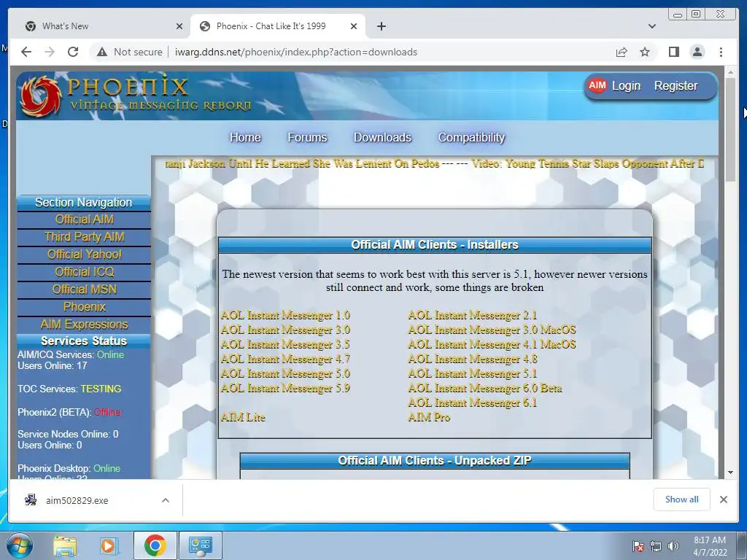Image resolution: width=747 pixels, height=560 pixels.
Task: Click the address bar URL
Action: coord(296,52)
